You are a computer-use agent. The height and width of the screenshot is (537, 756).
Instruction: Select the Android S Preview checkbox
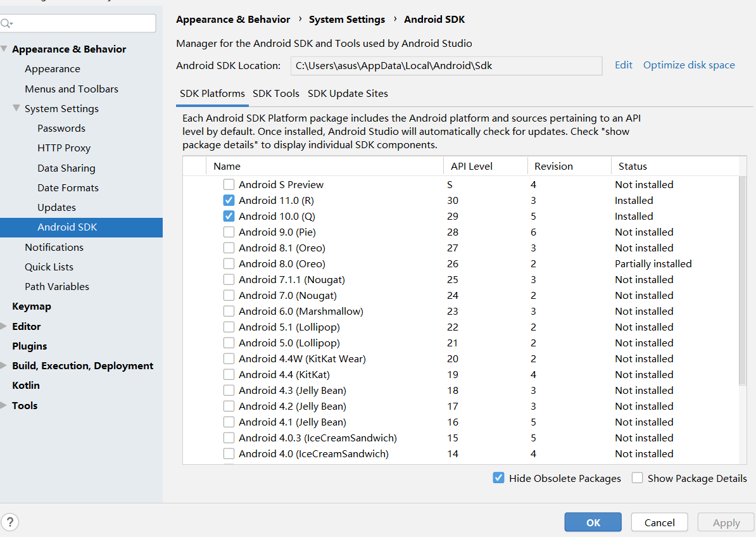pyautogui.click(x=229, y=184)
